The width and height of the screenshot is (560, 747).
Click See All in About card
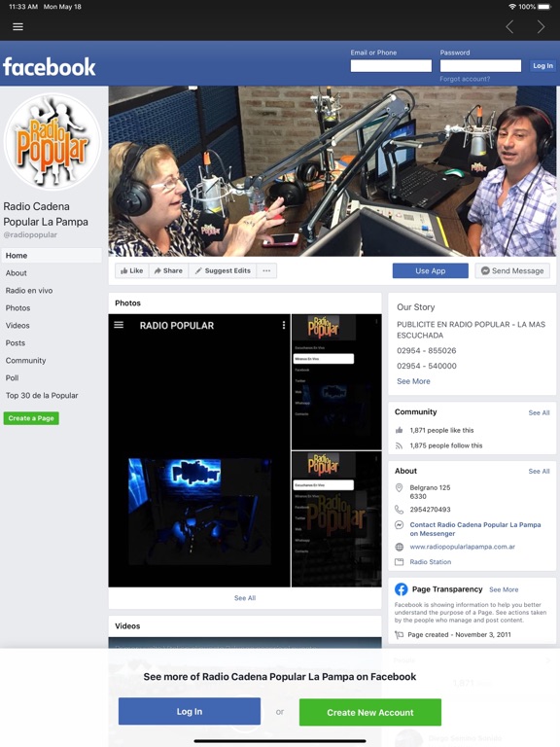coord(539,471)
